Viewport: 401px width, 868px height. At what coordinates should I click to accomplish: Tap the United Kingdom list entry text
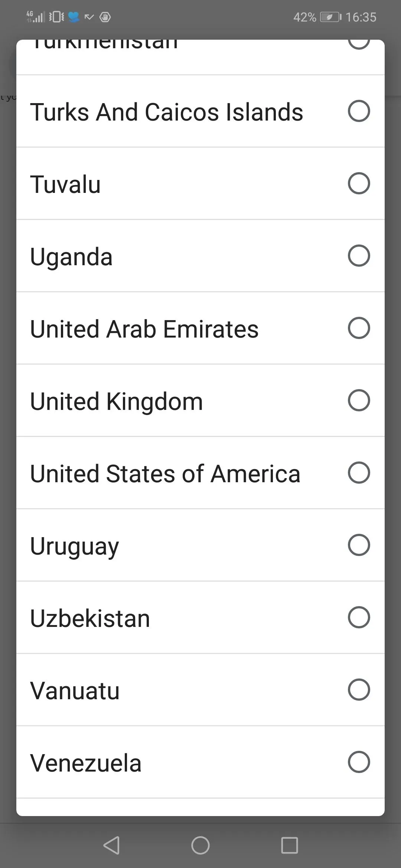[117, 401]
